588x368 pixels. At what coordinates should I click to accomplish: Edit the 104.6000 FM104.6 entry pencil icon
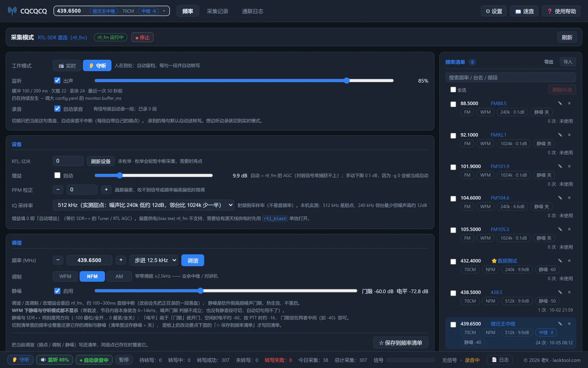(560, 198)
